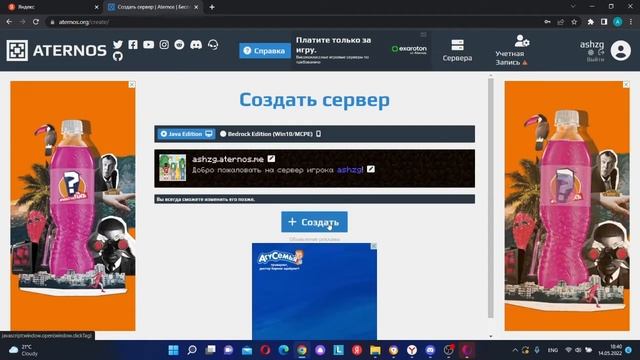Reload the page
The image size is (640, 360).
[36, 22]
